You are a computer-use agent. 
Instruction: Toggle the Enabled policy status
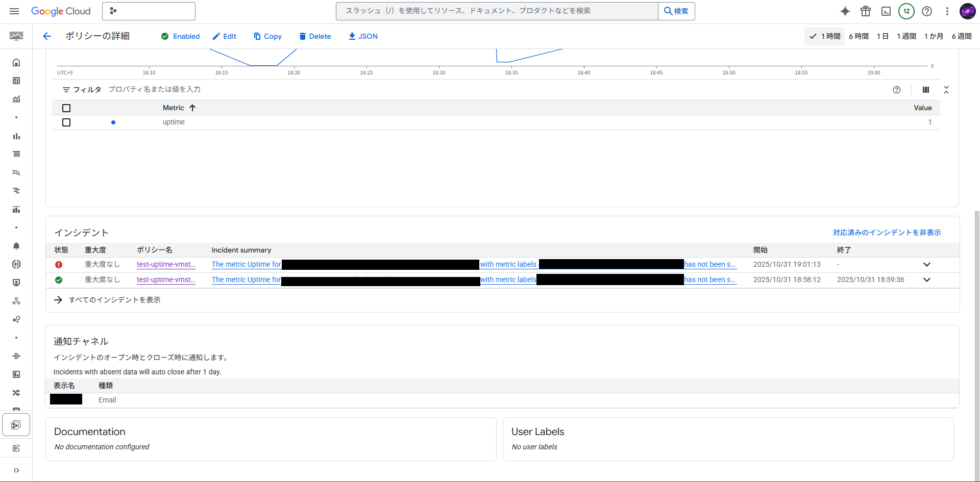[x=181, y=36]
